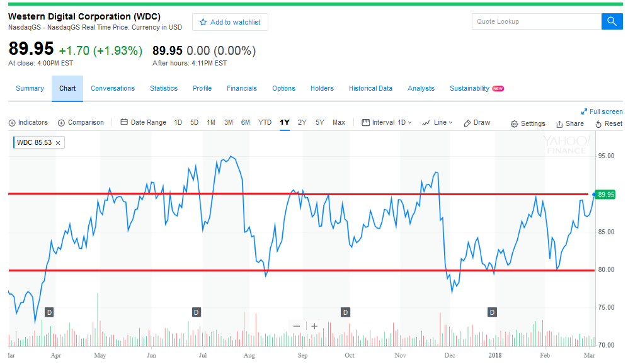Viewport: 628px width, 364px height.
Task: Click the dividend marker near Apr
Action: point(49,312)
